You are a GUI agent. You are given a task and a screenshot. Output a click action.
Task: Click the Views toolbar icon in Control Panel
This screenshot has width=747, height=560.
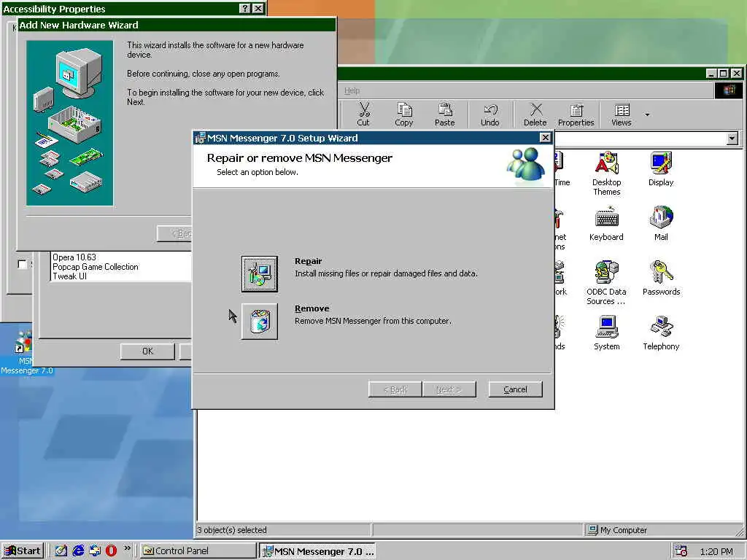click(x=622, y=114)
